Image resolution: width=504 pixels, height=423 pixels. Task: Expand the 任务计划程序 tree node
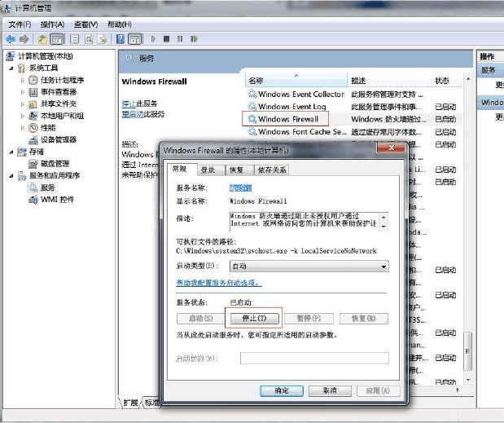point(22,81)
